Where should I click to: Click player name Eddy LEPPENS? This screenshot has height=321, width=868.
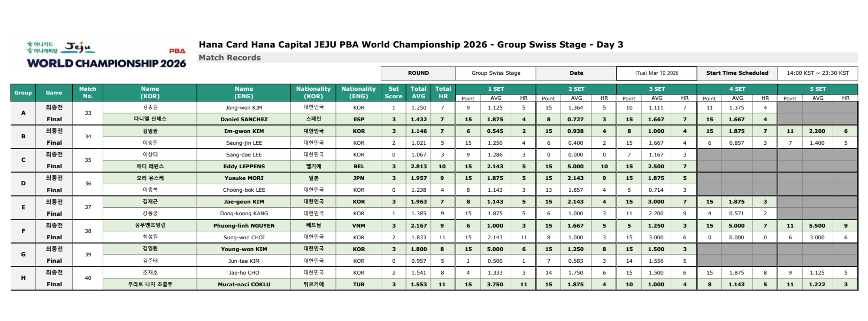pos(244,166)
